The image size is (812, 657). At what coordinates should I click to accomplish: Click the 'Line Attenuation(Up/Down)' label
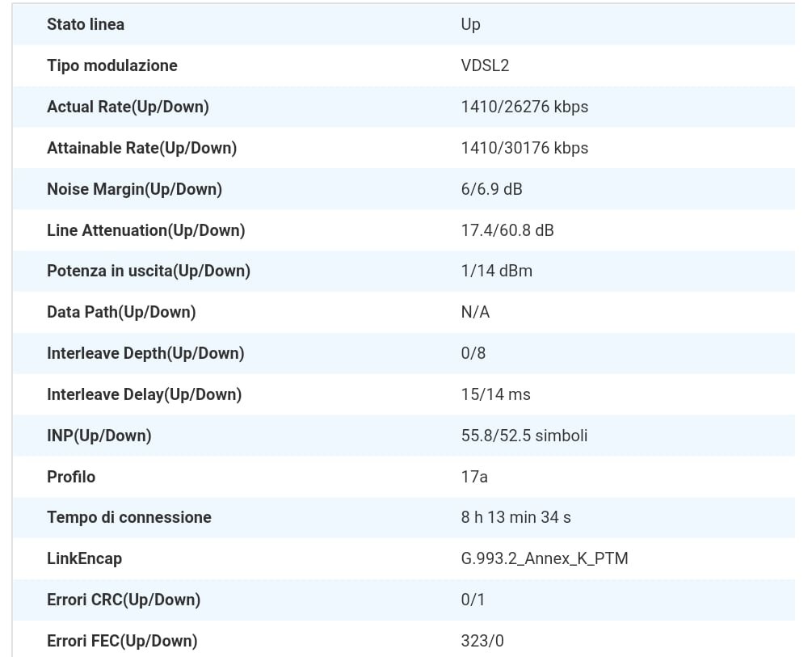coord(146,230)
